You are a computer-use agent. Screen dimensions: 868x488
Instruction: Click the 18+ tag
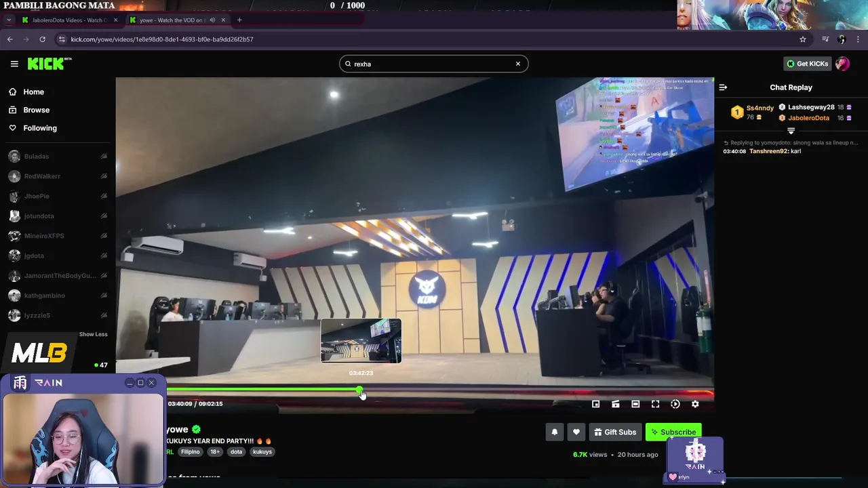215,452
